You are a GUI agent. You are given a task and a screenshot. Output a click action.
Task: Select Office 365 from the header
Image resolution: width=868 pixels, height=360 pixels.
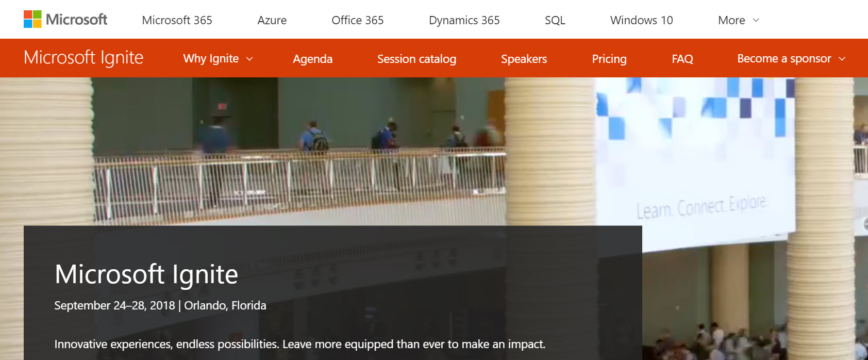pyautogui.click(x=357, y=21)
